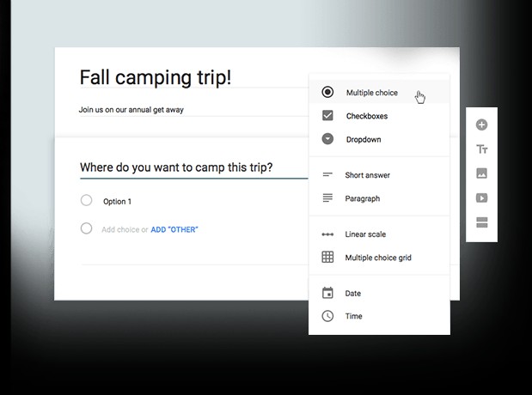Select Short answer question type
532x395 pixels.
point(367,175)
